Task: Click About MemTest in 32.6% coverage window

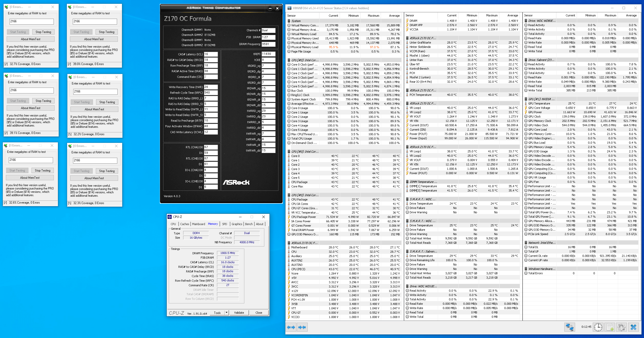Action: click(x=30, y=178)
